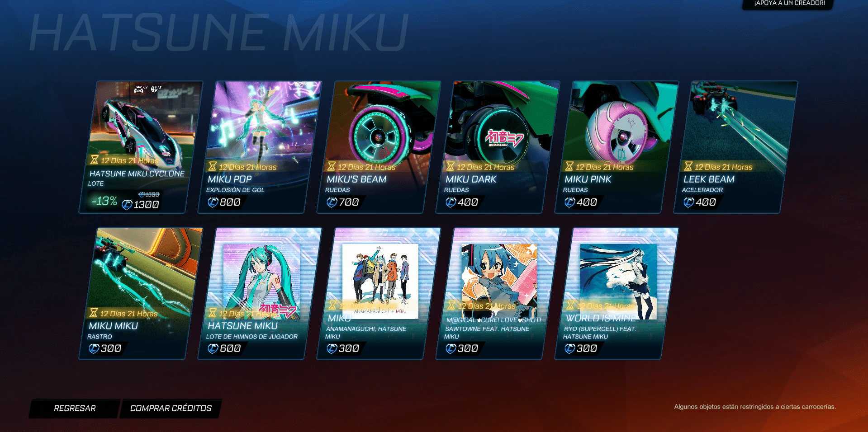Click the Miku Dark wheels logo image
The width and height of the screenshot is (868, 432).
point(504,138)
